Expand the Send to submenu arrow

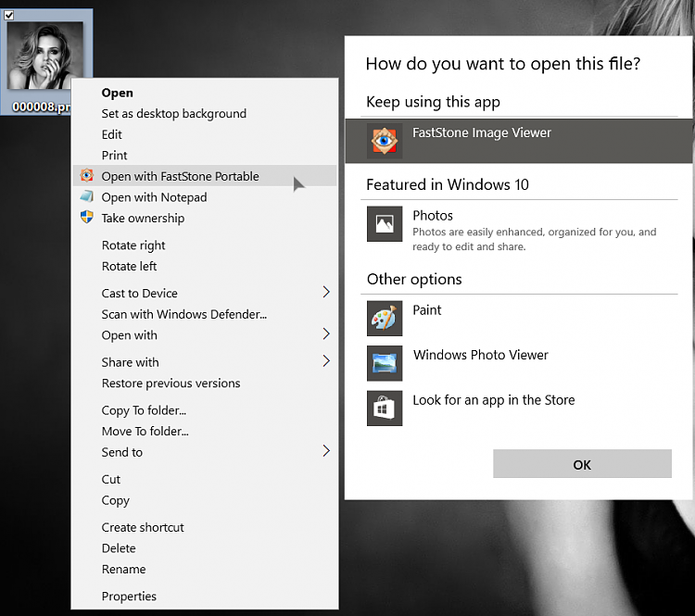click(x=326, y=451)
